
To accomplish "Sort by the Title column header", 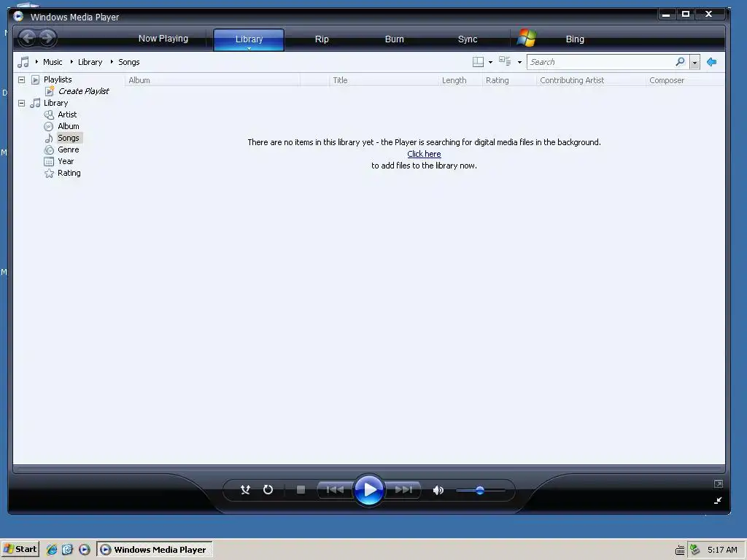I will coord(384,80).
